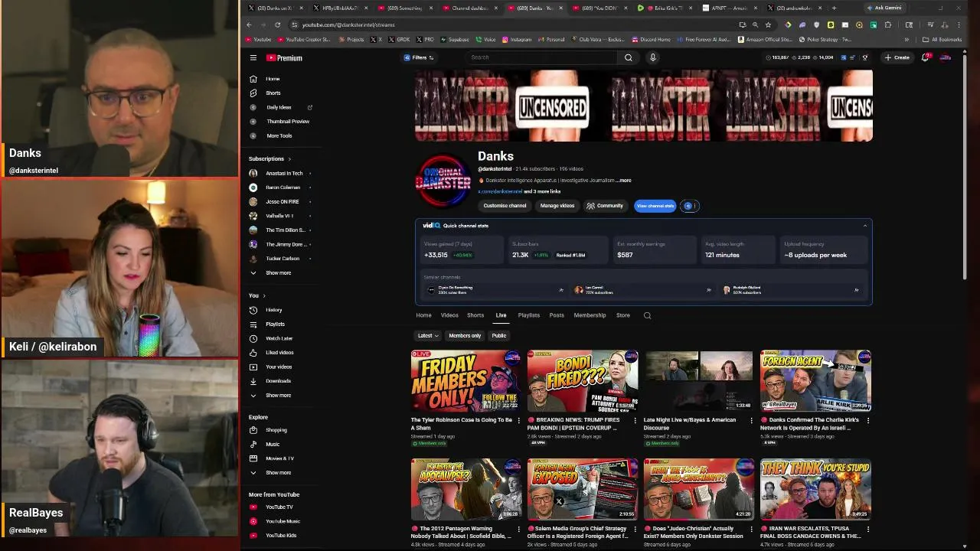Open the Friday Members Only stream thumbnail
Screen dimensions: 980x551
[x=466, y=381]
